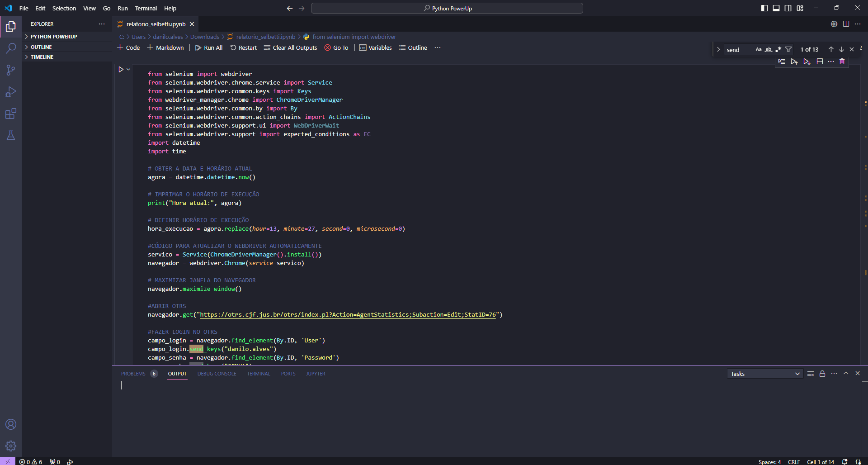Switch to the Jupyter panel tab
This screenshot has height=465, width=868.
pyautogui.click(x=315, y=374)
